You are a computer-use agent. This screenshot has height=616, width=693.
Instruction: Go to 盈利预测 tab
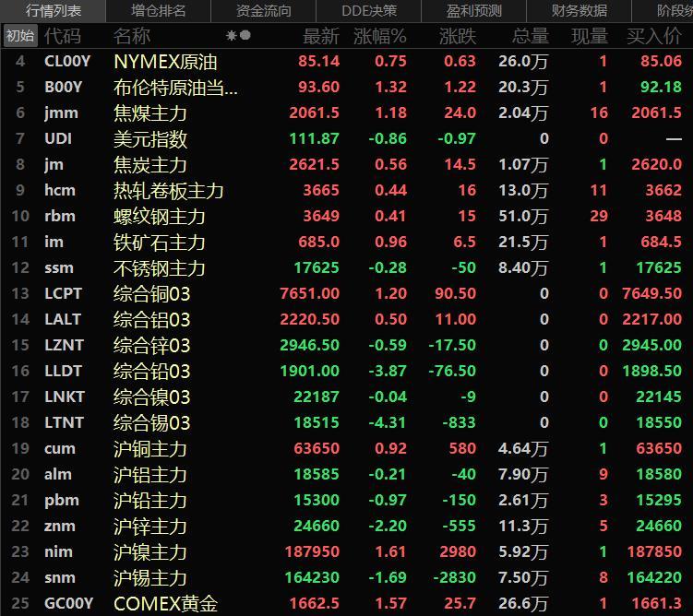coord(474,11)
